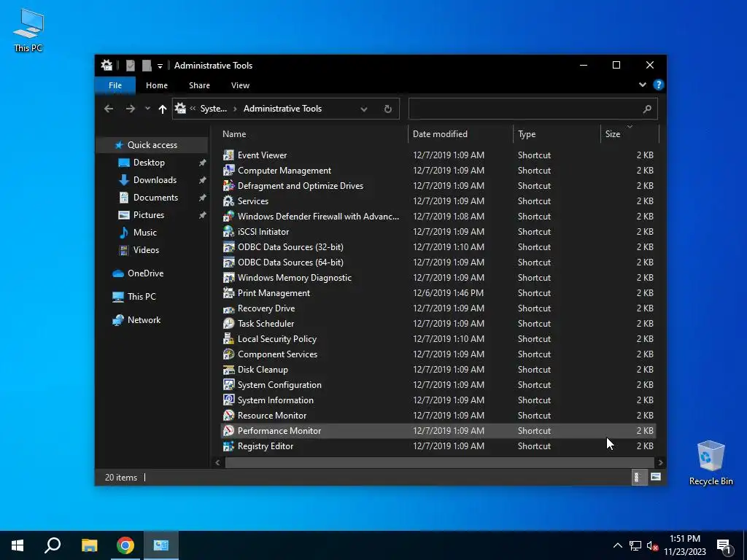
Task: Select OneDrive in the navigation pane
Action: coord(145,273)
